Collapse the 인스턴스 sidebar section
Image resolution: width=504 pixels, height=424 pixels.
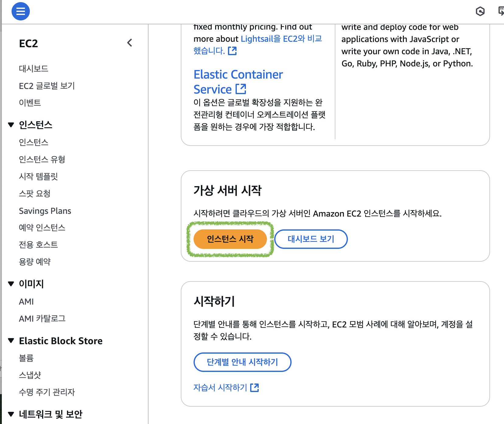(x=11, y=125)
